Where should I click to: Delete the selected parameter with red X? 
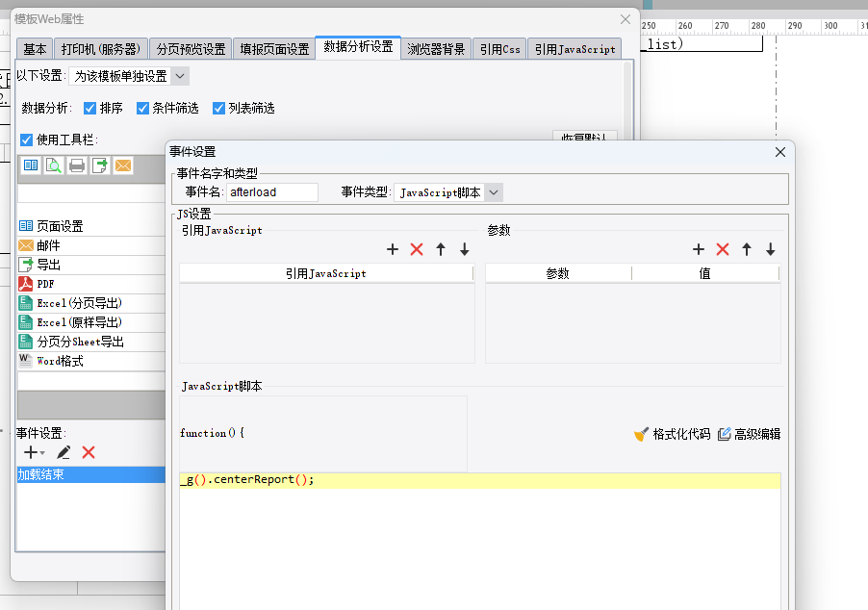click(723, 249)
